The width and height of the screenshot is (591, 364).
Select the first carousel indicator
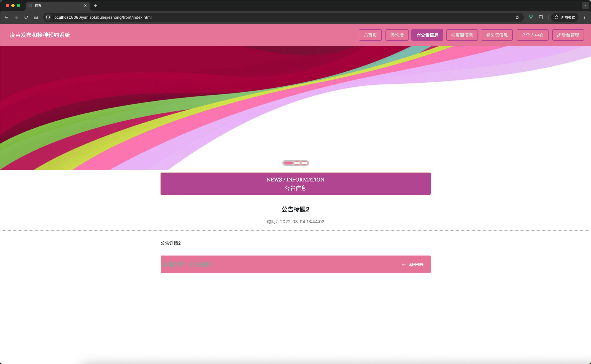(x=288, y=163)
